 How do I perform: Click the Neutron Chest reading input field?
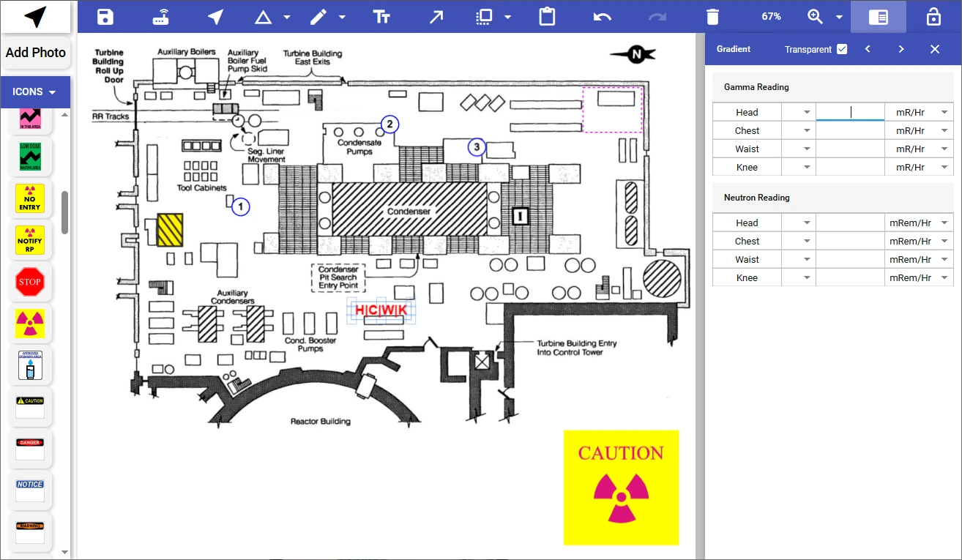pyautogui.click(x=850, y=241)
